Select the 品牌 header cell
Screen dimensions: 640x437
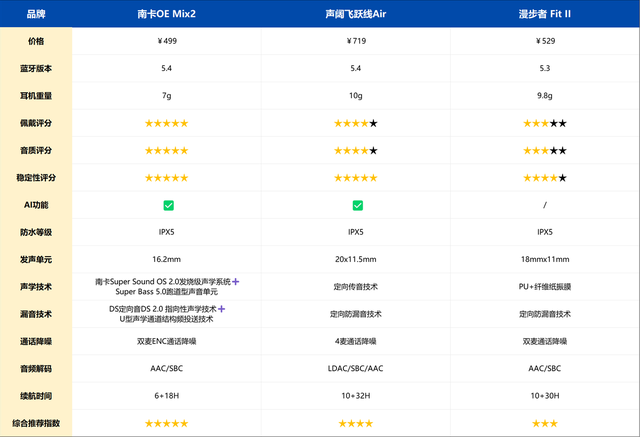pyautogui.click(x=36, y=16)
